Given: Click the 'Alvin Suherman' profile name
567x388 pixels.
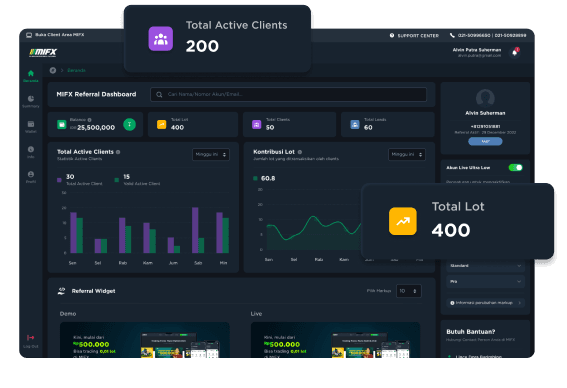Looking at the screenshot, I should coord(485,113).
